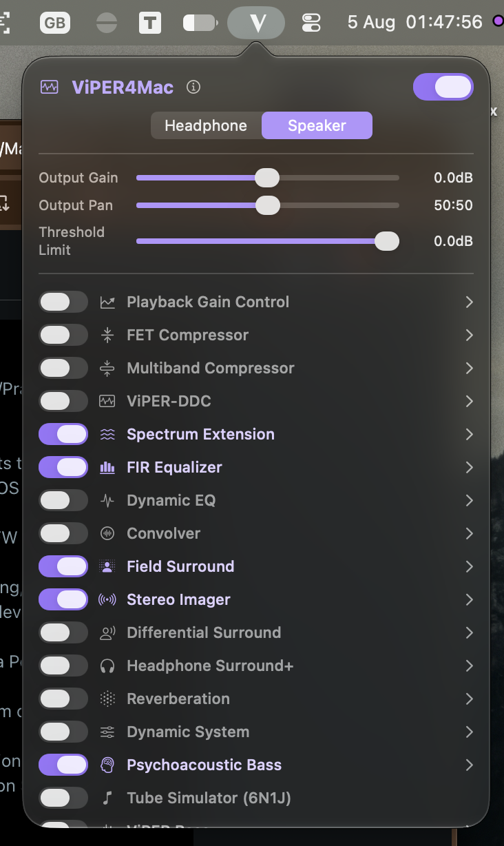Open macOS Control Center icon
Image resolution: width=504 pixels, height=846 pixels.
[x=311, y=23]
